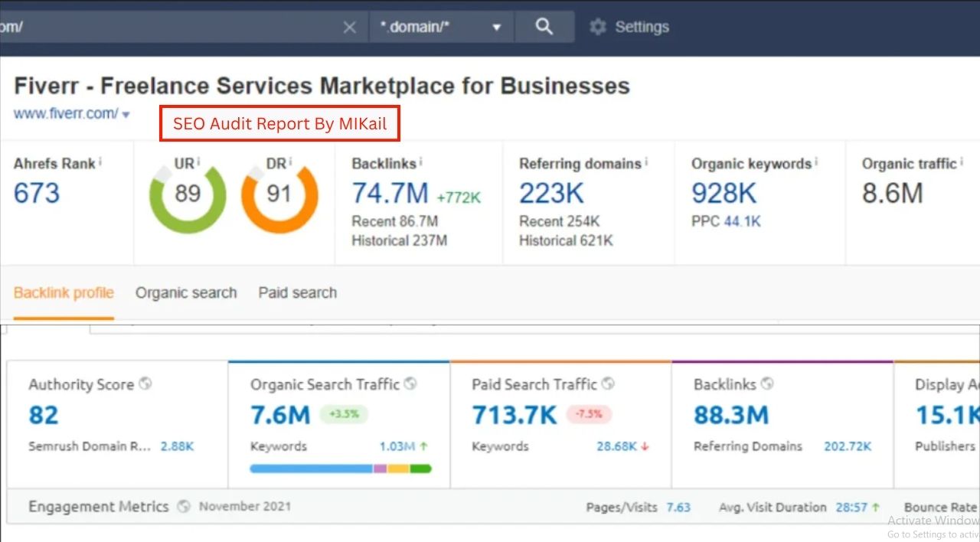980x542 pixels.
Task: Click the organic keywords distribution color bar
Action: (x=341, y=469)
